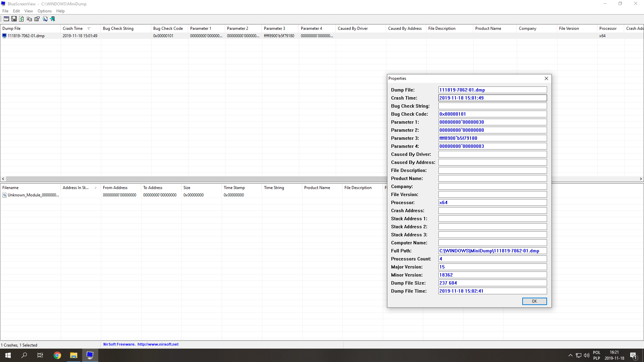Click the Find magnifier toolbar icon
644x362 pixels.
click(45, 19)
